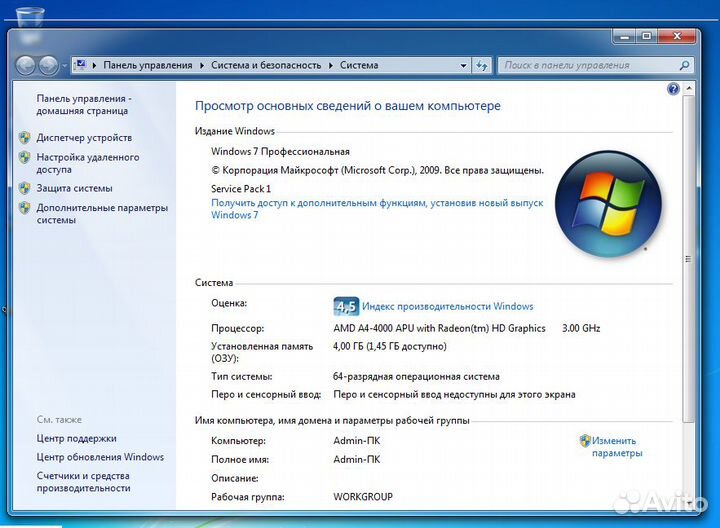The width and height of the screenshot is (720, 528).
Task: Open the address bar history dropdown
Action: 463,66
